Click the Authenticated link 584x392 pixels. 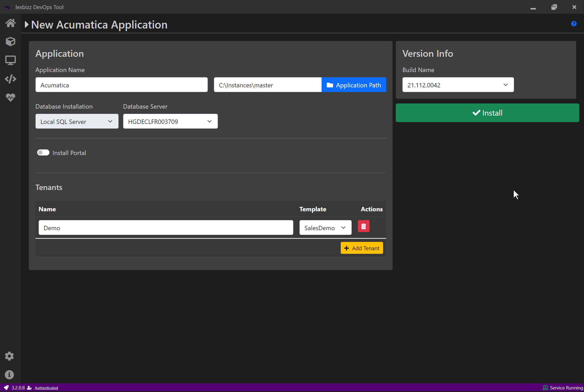click(46, 388)
